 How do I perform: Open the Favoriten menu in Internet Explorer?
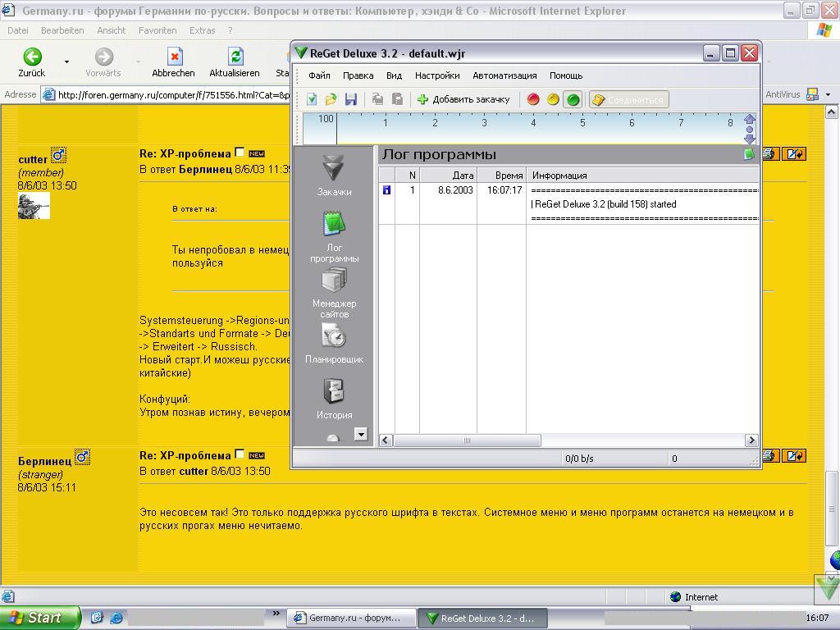click(157, 30)
